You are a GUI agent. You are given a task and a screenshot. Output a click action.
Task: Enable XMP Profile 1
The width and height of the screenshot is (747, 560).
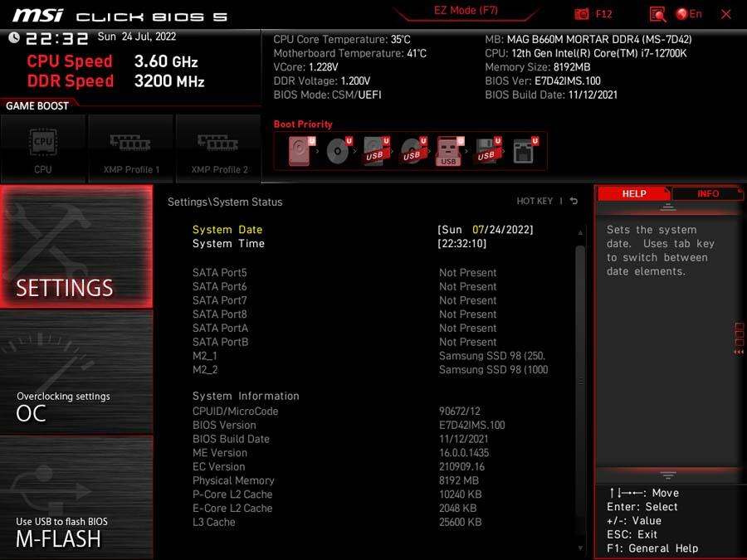tap(131, 149)
